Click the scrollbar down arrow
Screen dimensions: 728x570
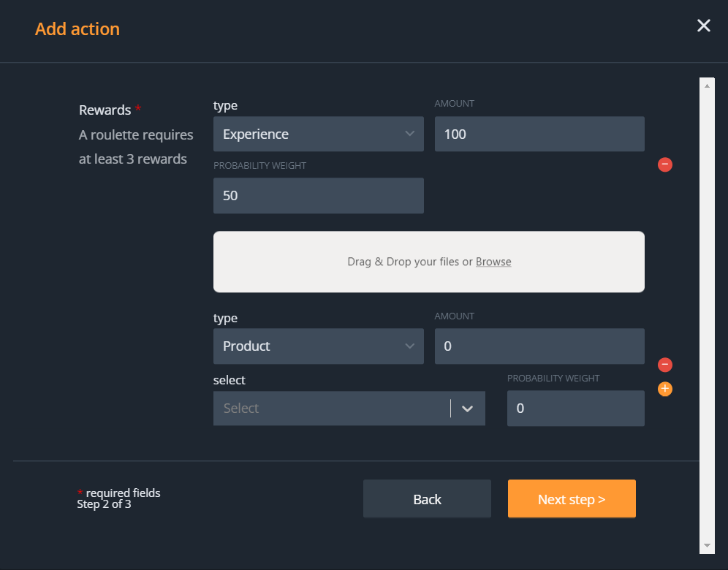[707, 545]
